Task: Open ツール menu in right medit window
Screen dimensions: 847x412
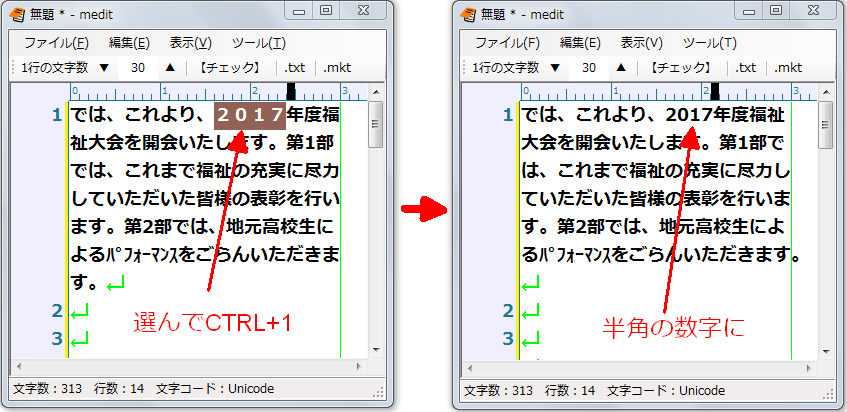Action: click(710, 43)
